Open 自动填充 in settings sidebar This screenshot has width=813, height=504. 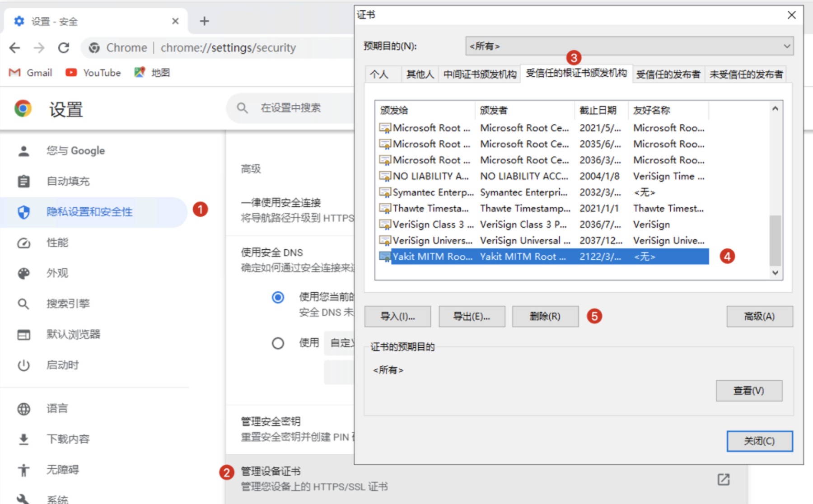coord(68,181)
